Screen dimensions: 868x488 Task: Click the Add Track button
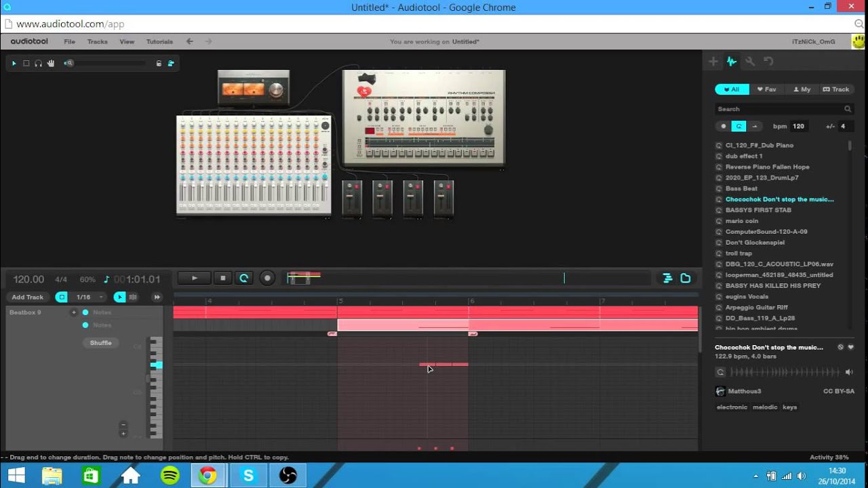coord(28,297)
